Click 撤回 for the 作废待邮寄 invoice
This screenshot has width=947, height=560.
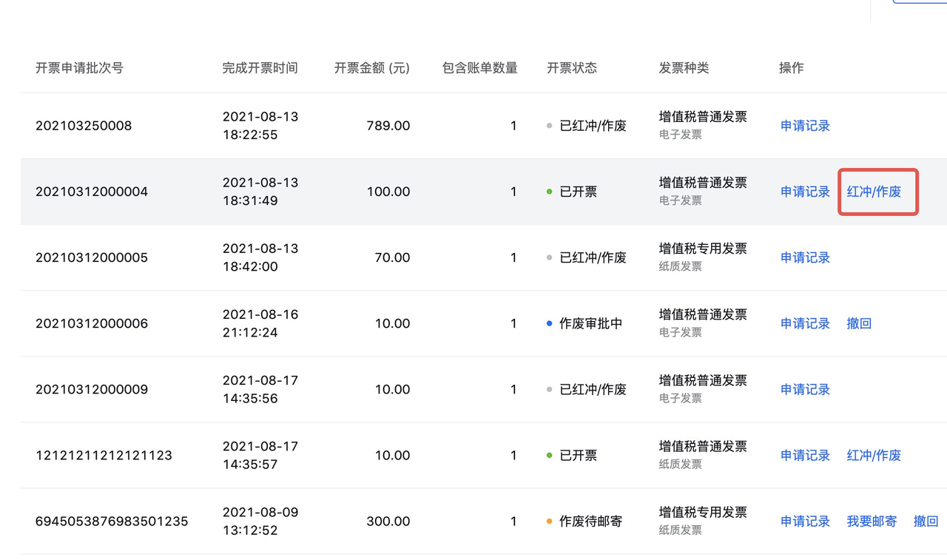pos(926,521)
